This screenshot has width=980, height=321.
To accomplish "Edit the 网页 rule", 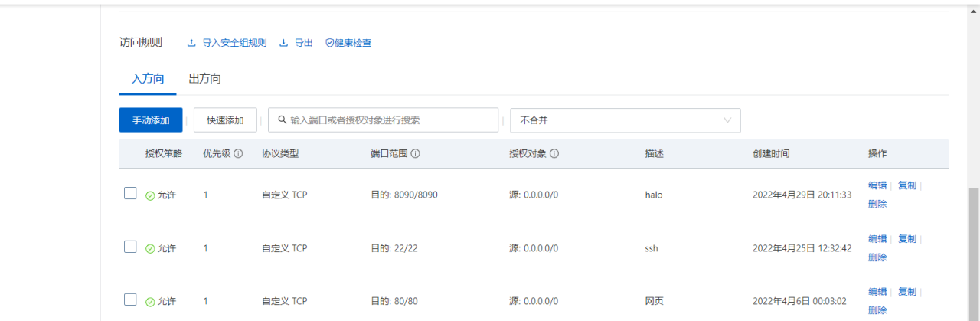I will tap(877, 292).
